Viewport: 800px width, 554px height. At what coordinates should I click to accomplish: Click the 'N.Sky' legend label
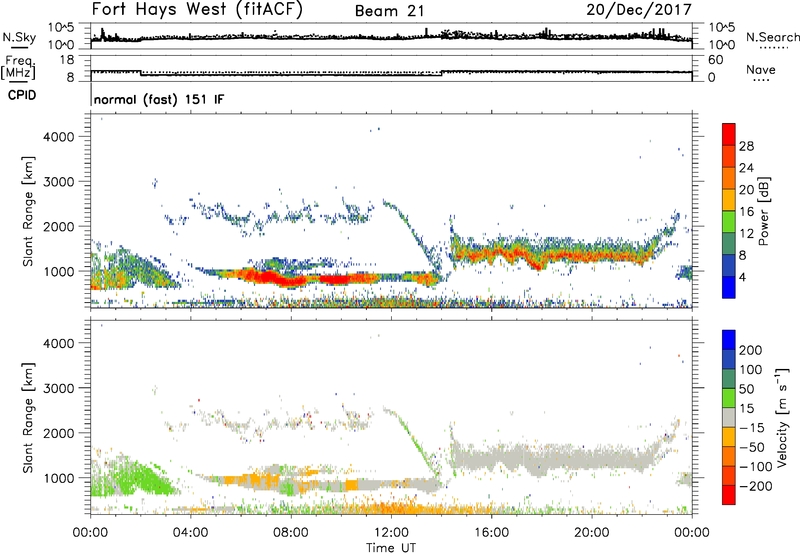coord(19,37)
